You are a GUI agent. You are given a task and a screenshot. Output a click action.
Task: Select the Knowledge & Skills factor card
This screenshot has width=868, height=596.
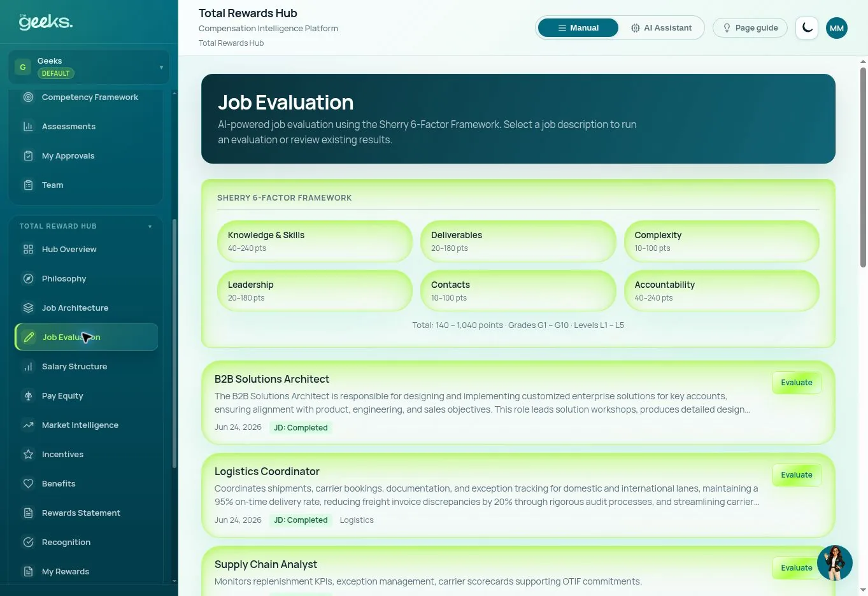point(315,241)
